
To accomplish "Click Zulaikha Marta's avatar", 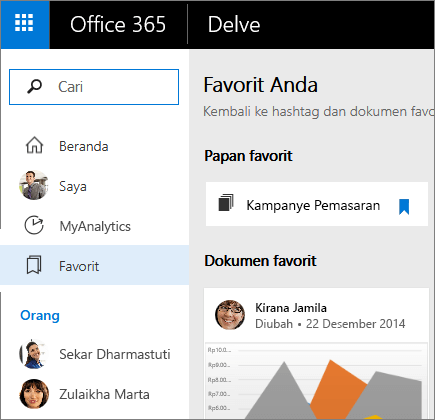I will point(34,394).
